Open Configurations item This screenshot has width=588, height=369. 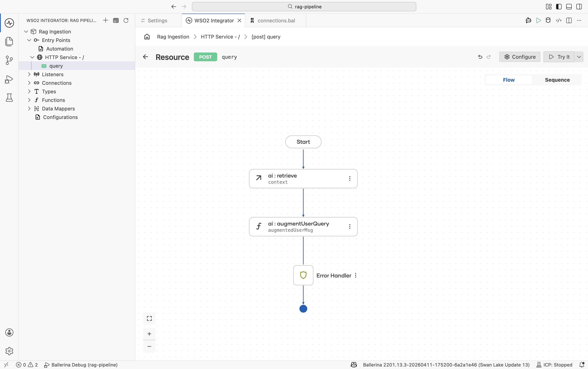click(x=60, y=117)
